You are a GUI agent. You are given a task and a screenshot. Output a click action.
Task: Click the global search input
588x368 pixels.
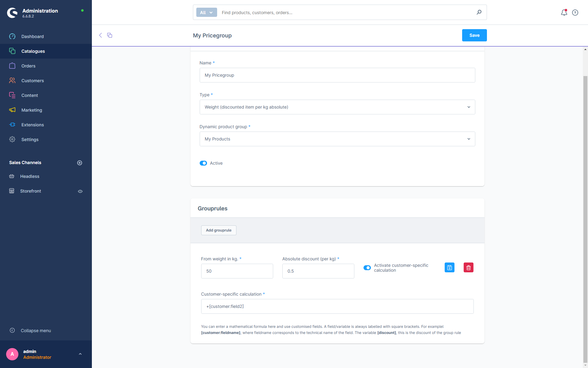click(346, 13)
